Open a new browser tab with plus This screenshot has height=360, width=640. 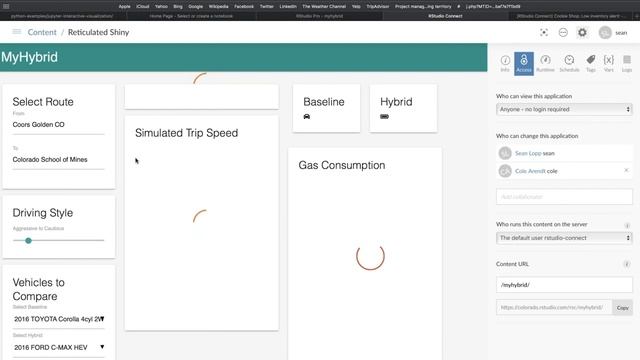tap(636, 16)
